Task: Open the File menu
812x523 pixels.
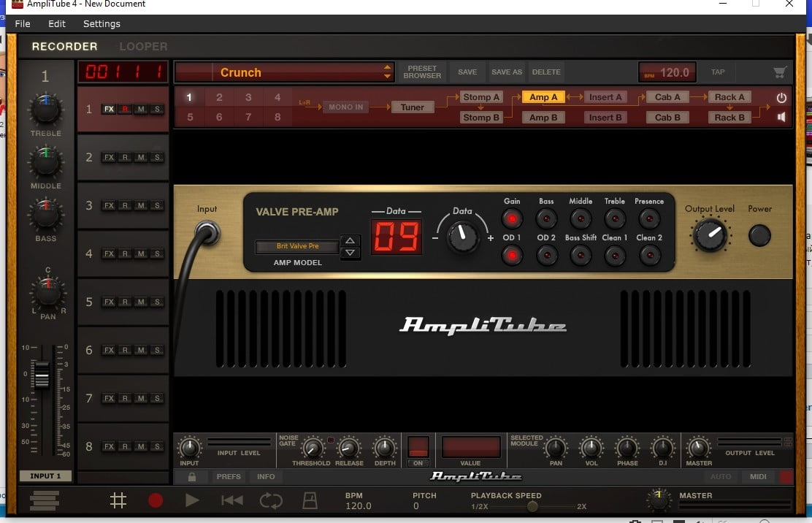Action: click(x=22, y=24)
